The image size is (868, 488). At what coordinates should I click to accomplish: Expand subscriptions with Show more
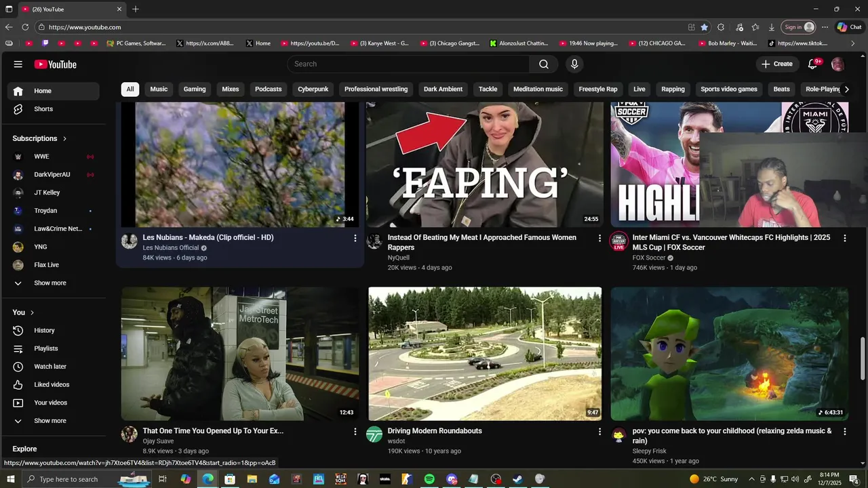click(x=51, y=283)
